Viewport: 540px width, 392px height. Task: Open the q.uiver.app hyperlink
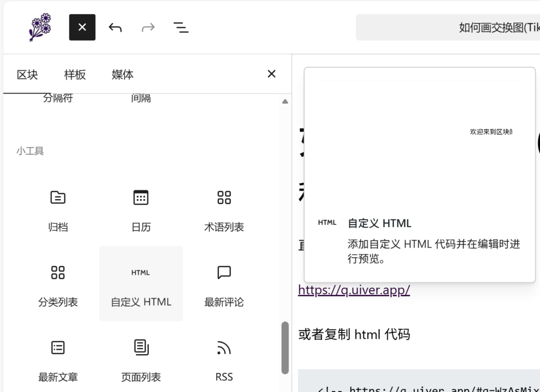[354, 290]
